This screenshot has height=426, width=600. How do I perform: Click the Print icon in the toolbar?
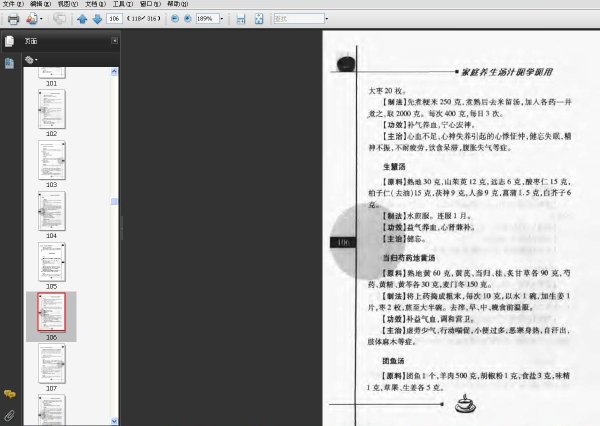click(x=13, y=19)
